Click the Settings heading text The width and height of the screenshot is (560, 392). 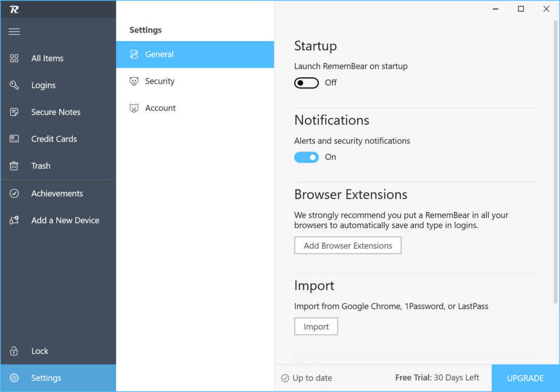coord(145,30)
